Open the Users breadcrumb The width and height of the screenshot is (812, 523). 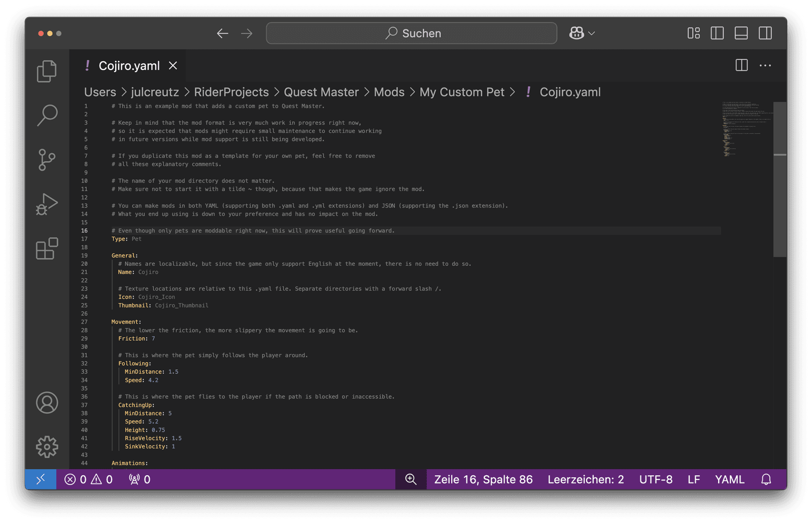pos(100,92)
